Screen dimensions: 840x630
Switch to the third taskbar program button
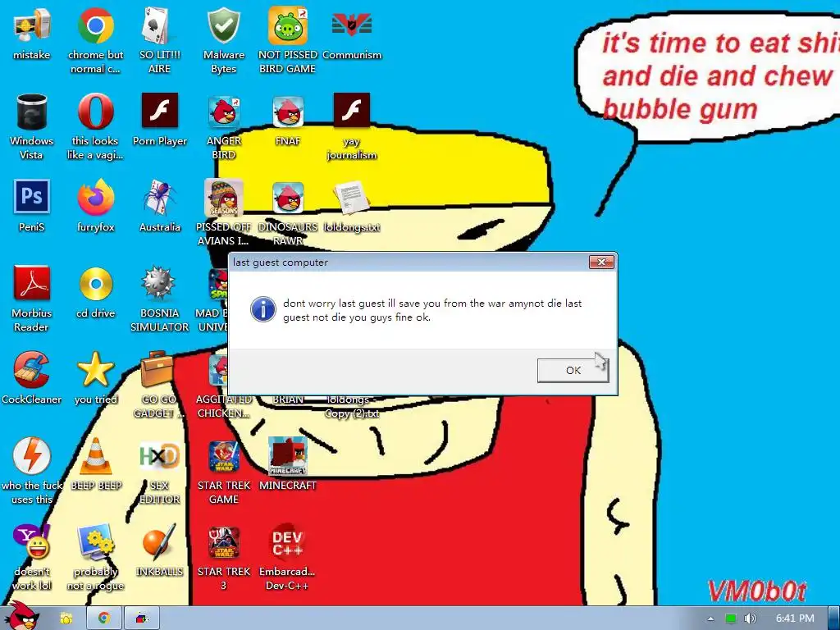tap(141, 619)
